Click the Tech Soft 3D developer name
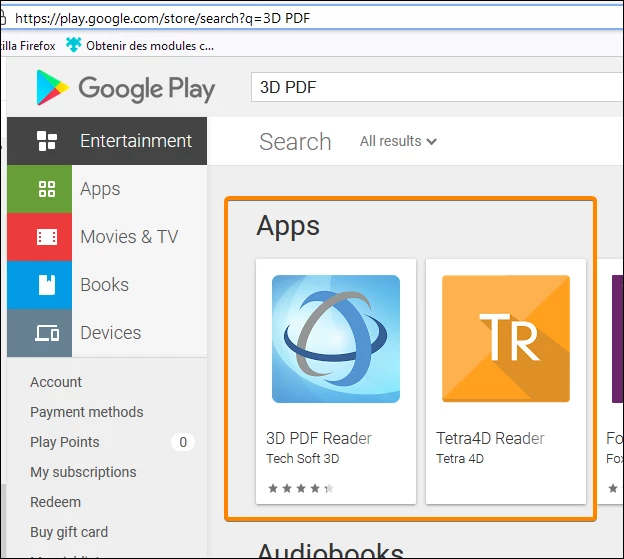The width and height of the screenshot is (624, 559). 303,459
